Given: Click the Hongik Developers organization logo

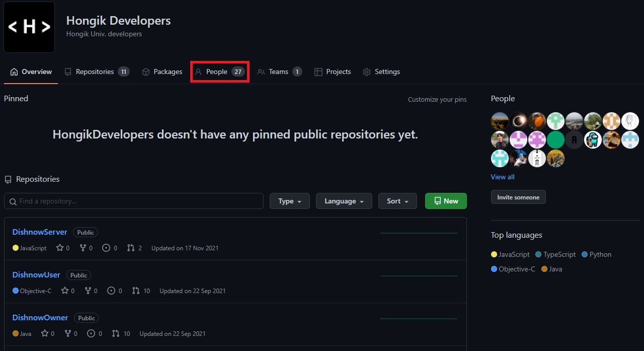Looking at the screenshot, I should [x=29, y=27].
